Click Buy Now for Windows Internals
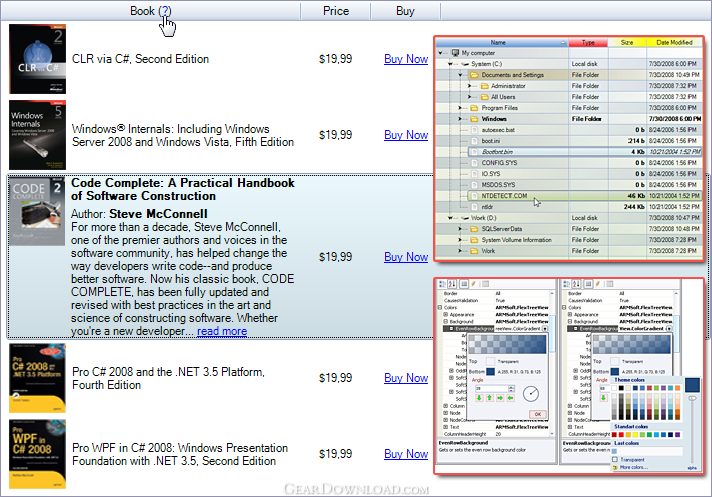This screenshot has height=497, width=712. [406, 135]
